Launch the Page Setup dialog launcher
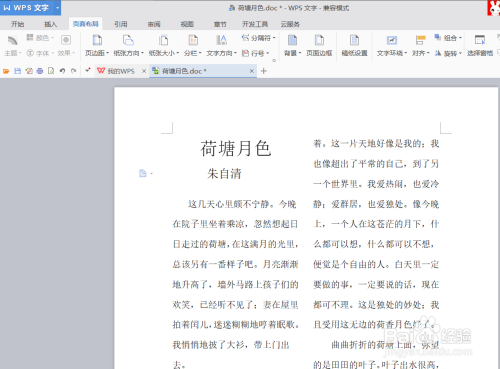Viewport: 500px width, 369px height. coord(274,60)
